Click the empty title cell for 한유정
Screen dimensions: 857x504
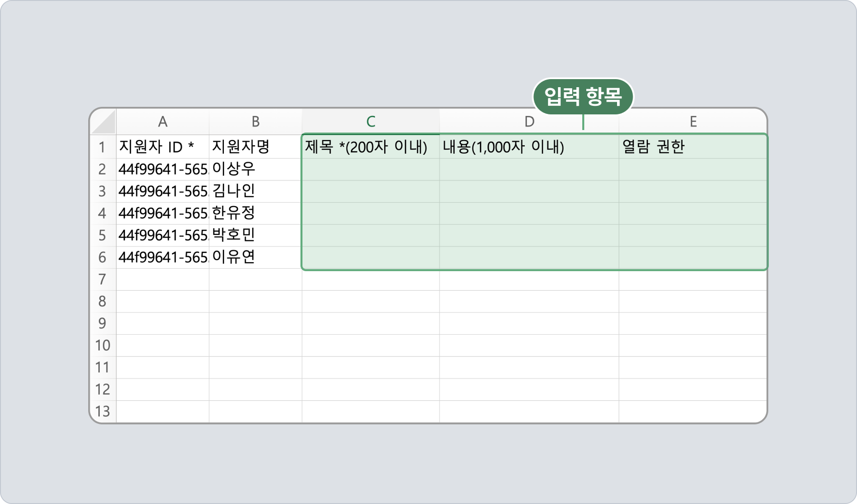pyautogui.click(x=371, y=213)
